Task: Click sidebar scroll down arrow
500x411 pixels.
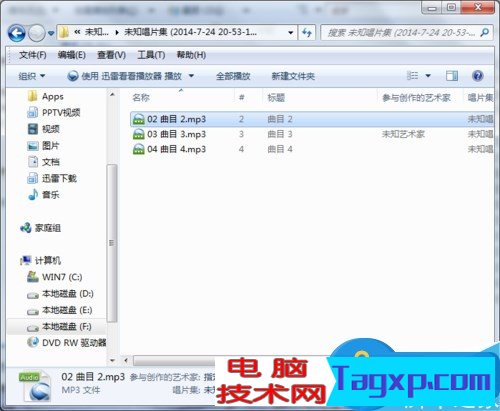Action: click(x=112, y=360)
